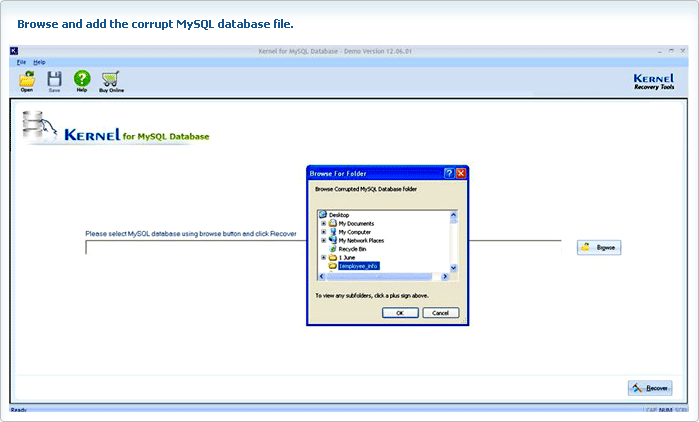Click the tree's scroll right arrow
Viewport: 699px width, 422px height.
click(444, 276)
